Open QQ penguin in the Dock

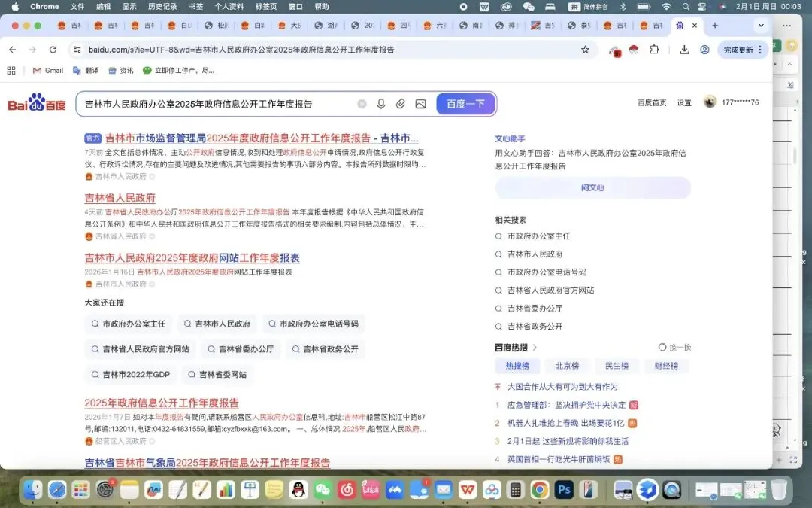pos(298,489)
